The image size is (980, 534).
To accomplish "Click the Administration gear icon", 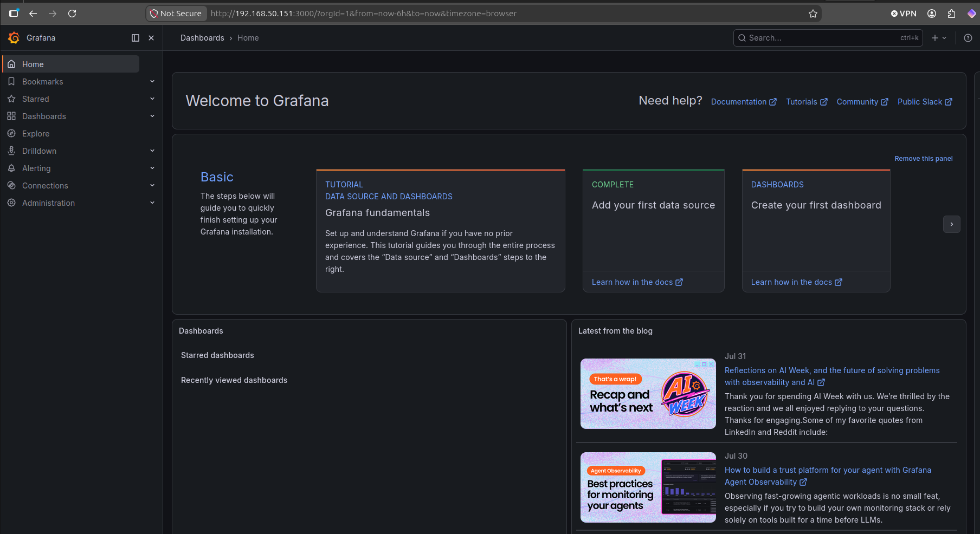I will tap(11, 203).
